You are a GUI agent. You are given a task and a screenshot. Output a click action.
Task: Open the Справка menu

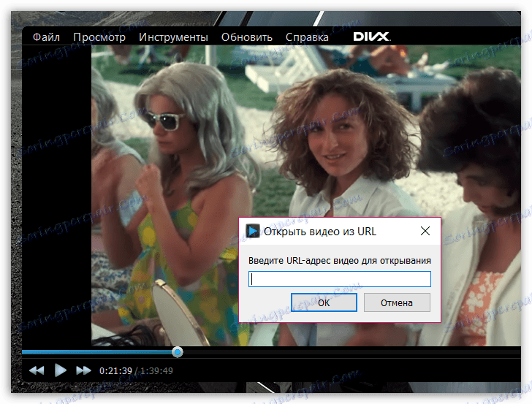[307, 37]
